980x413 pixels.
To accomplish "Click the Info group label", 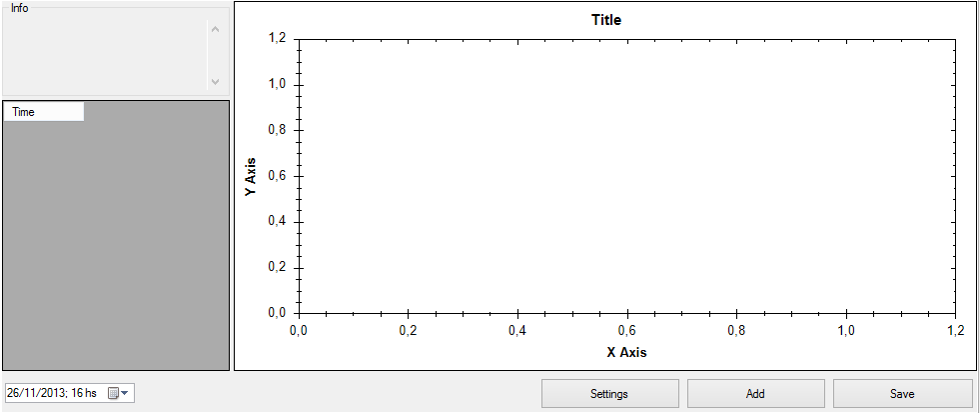I will (x=19, y=8).
